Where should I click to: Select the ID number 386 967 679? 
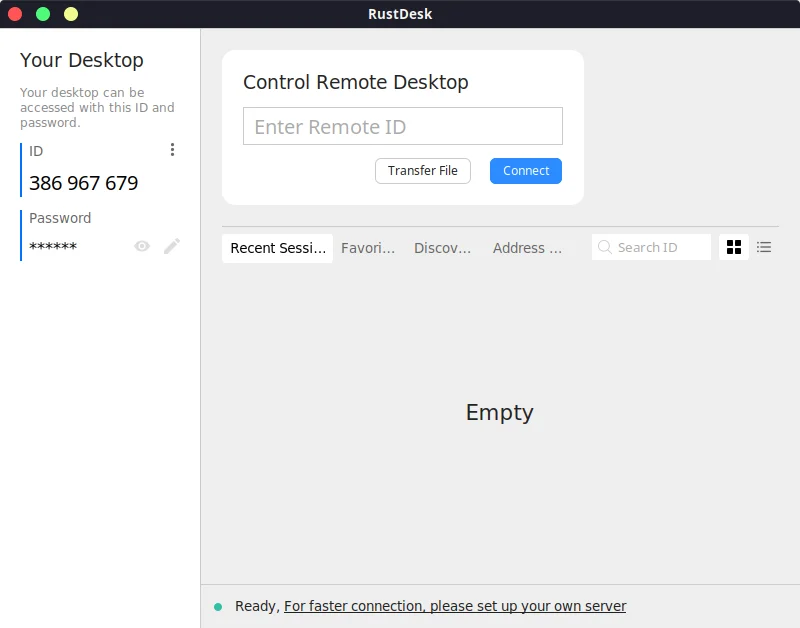click(x=84, y=183)
